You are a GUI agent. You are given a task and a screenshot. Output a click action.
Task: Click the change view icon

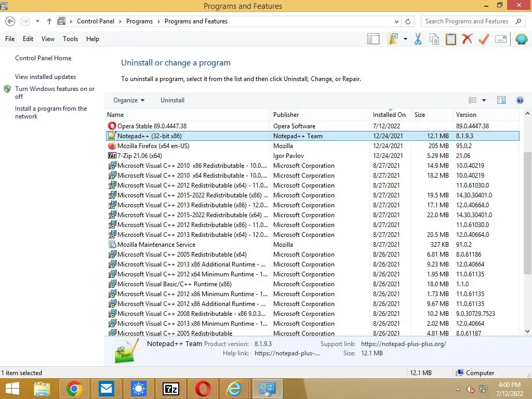coord(472,100)
